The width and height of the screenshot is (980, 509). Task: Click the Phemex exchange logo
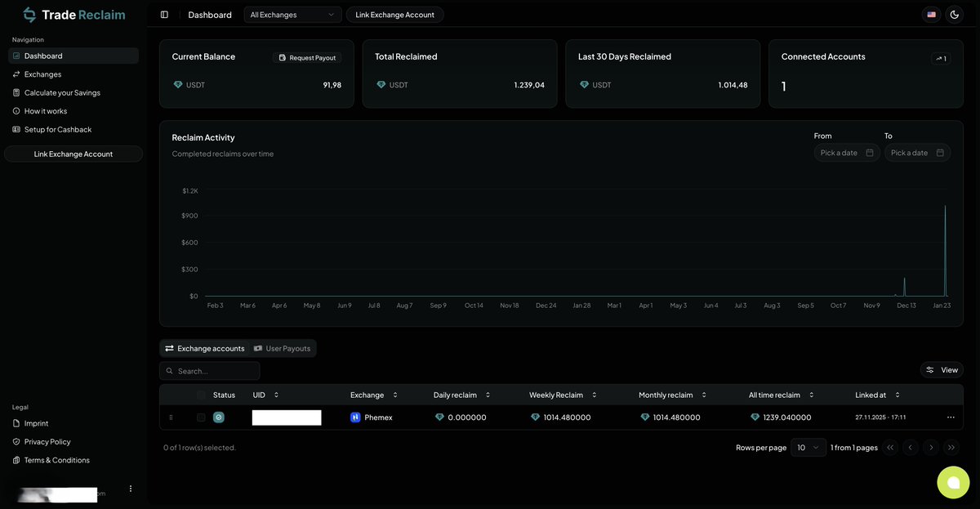tap(355, 417)
